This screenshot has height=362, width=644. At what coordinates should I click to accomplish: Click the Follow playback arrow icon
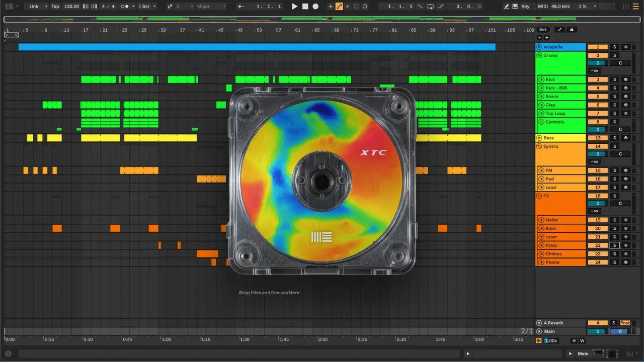tap(242, 7)
